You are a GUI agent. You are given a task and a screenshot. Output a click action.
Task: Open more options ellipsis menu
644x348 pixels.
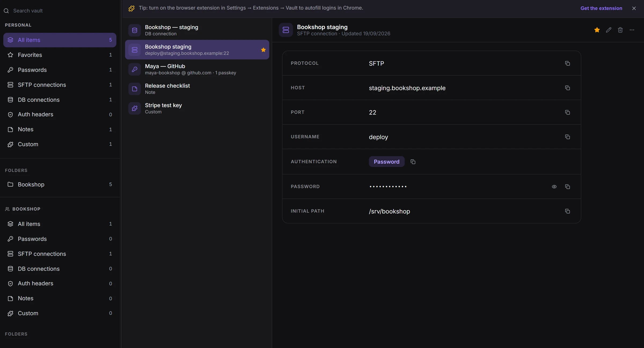click(x=632, y=30)
